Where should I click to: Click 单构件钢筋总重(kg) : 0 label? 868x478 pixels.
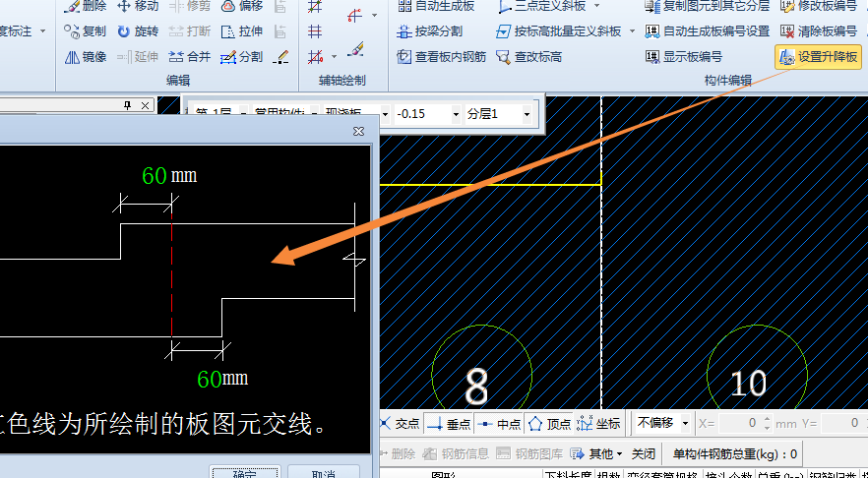point(734,454)
